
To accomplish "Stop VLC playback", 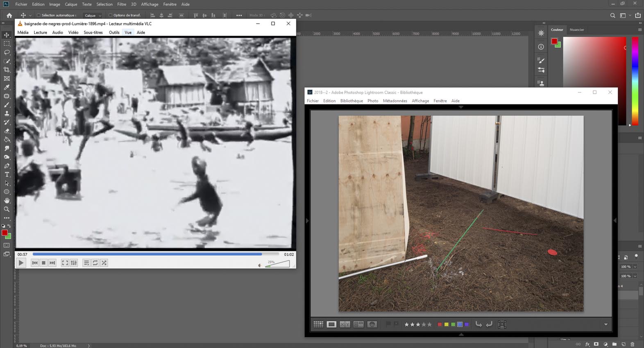I will [x=43, y=263].
